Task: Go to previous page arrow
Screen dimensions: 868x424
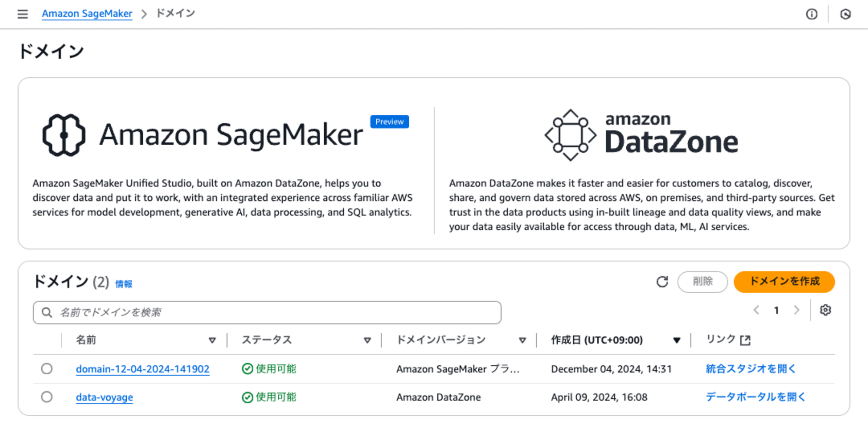Action: click(756, 310)
